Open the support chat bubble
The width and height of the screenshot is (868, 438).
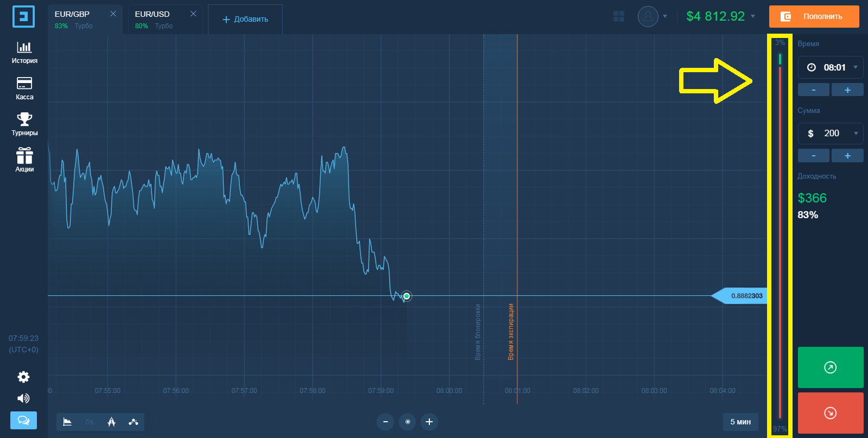tap(23, 420)
